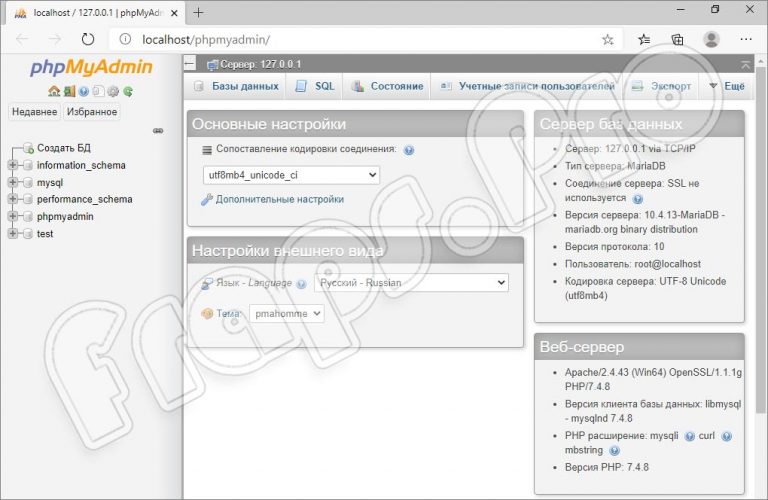The image size is (768, 500).
Task: Click the Тема theme link
Action: click(228, 314)
